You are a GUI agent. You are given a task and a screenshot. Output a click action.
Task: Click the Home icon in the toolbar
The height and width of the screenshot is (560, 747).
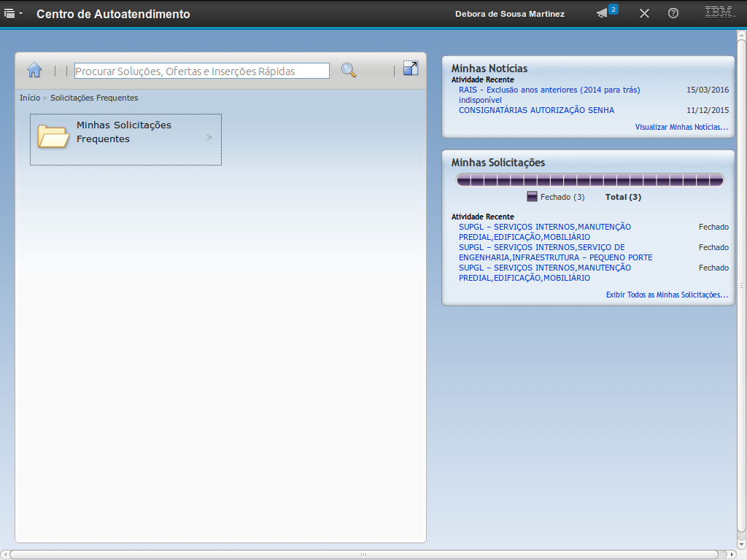[x=34, y=70]
